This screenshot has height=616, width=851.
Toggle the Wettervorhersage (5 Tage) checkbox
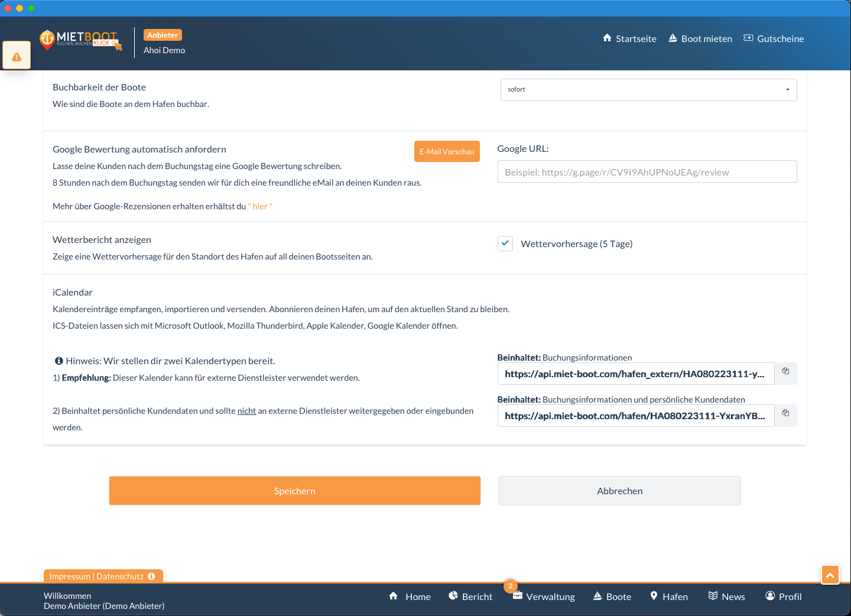[x=505, y=244]
